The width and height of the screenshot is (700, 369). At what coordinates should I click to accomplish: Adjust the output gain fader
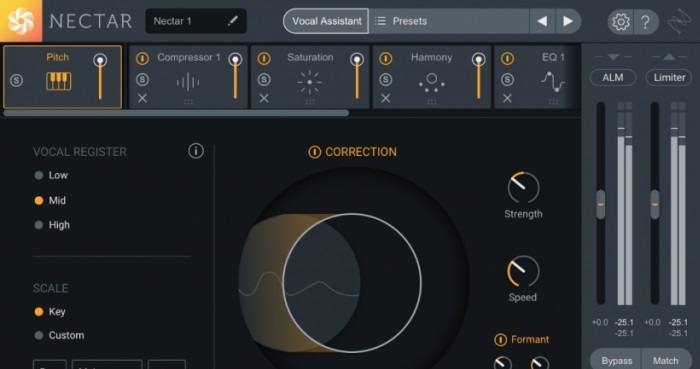(655, 204)
